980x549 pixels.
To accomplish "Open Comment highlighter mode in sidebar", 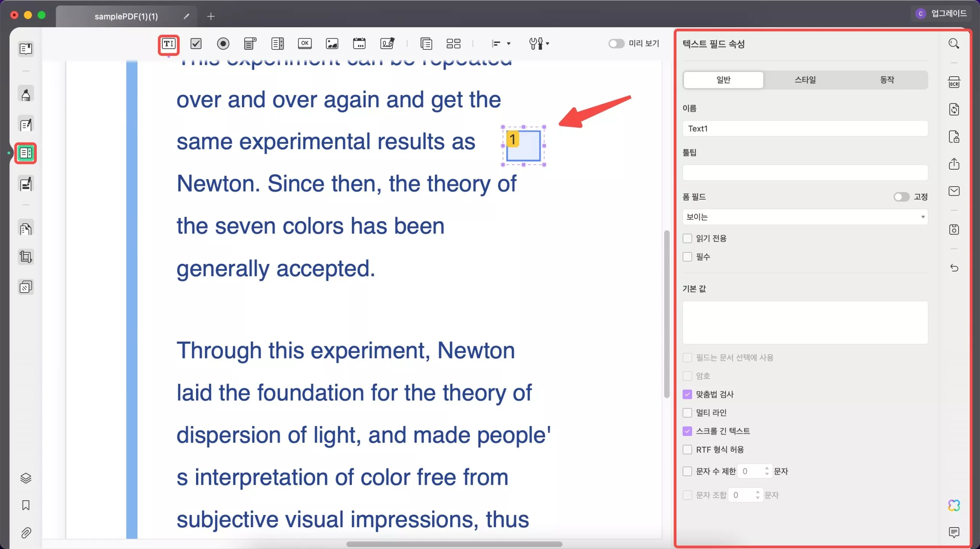I will tap(26, 94).
